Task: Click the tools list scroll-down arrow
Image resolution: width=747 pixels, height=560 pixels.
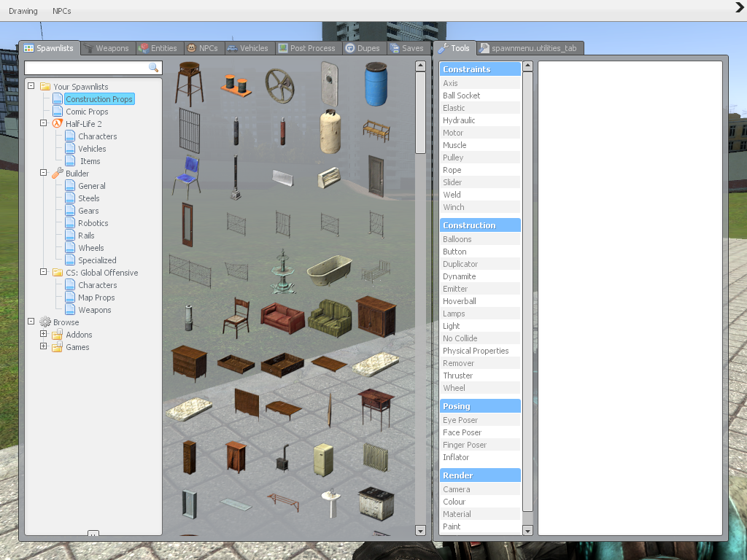Action: 527,530
